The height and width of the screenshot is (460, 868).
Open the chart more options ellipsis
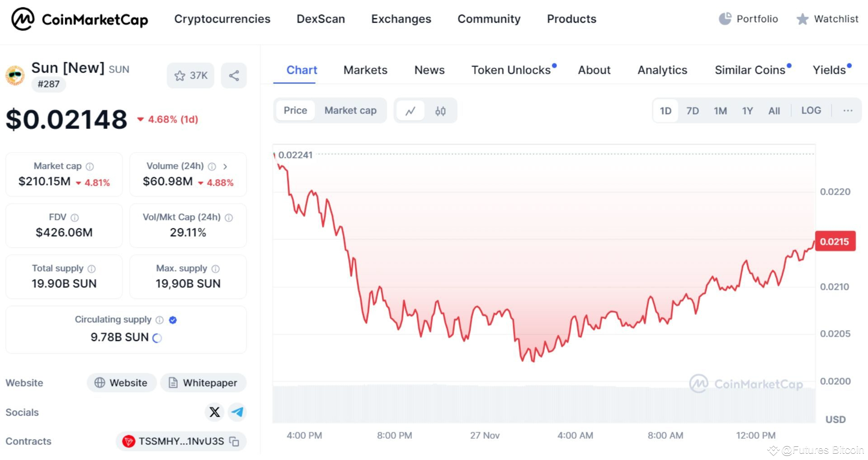point(848,111)
